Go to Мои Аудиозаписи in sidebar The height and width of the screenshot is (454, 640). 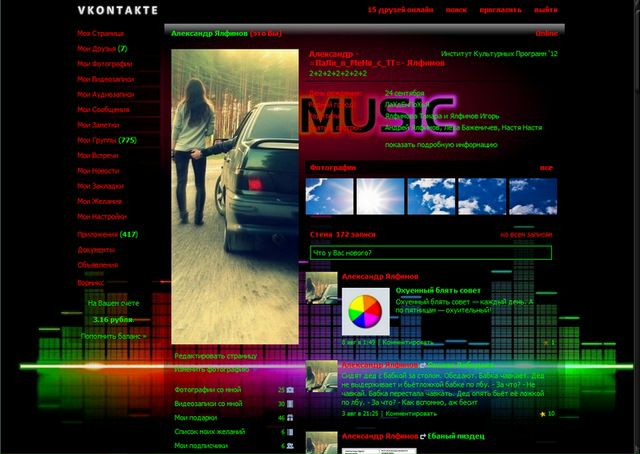[x=105, y=94]
